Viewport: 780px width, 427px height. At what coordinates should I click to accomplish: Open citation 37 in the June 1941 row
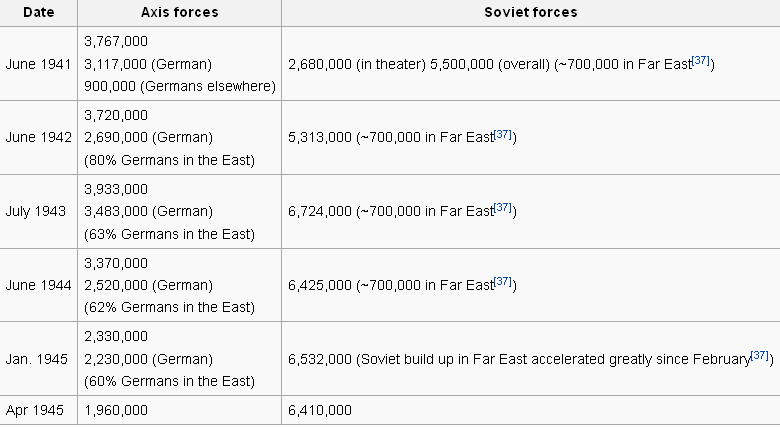[x=701, y=60]
